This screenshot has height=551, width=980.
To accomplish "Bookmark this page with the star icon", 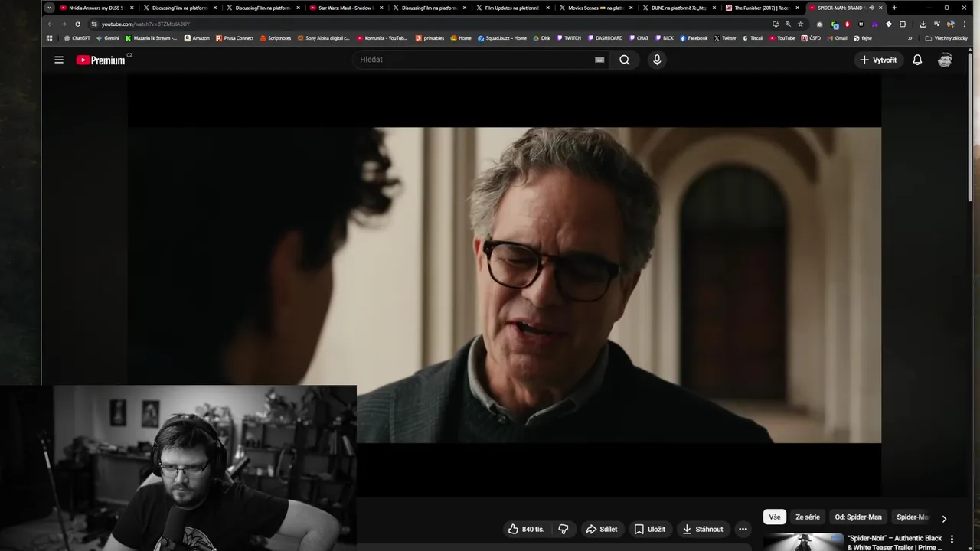I will (801, 24).
